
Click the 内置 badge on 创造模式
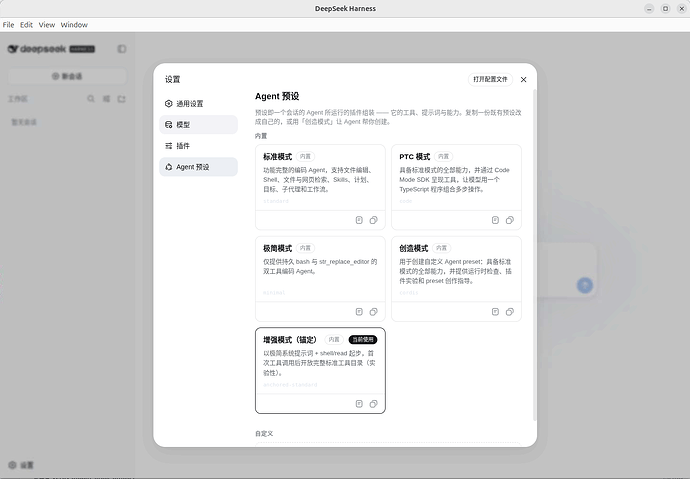441,248
